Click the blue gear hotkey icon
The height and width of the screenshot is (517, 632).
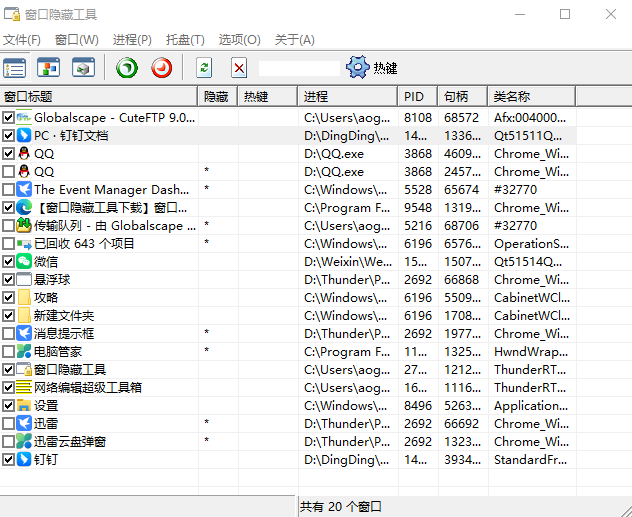tap(357, 68)
